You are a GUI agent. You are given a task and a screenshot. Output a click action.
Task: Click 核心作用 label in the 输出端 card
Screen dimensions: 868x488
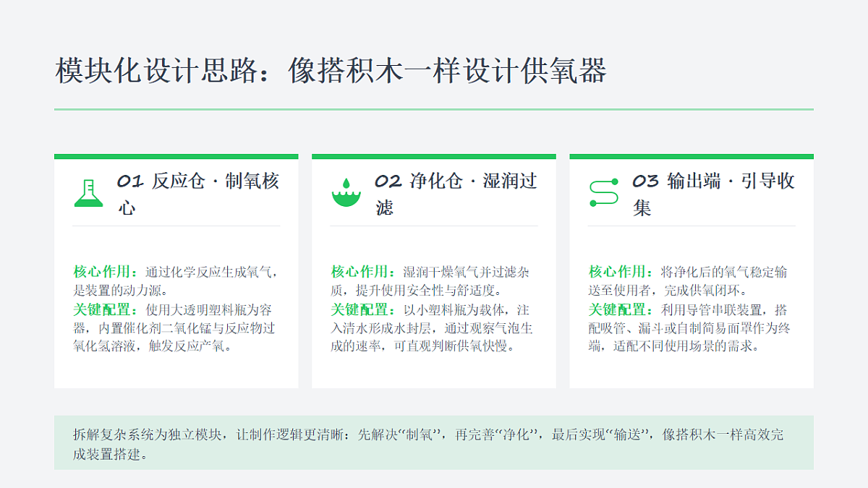[x=621, y=272]
